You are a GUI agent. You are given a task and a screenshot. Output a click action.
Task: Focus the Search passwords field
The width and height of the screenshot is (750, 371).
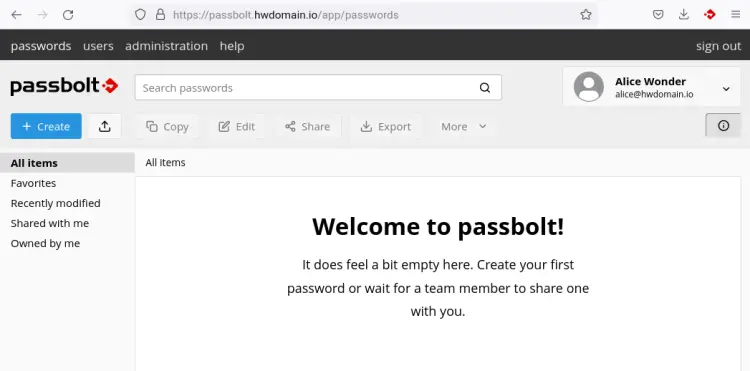coord(318,87)
